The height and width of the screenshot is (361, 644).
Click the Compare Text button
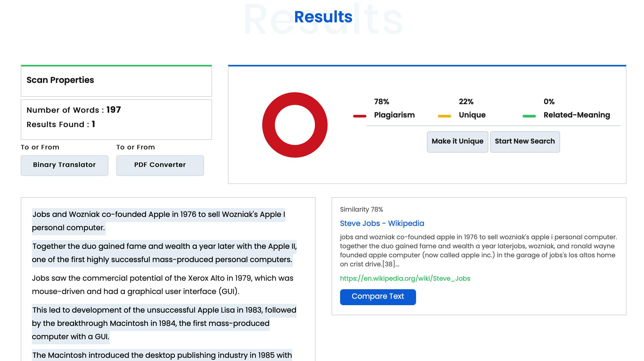point(378,297)
